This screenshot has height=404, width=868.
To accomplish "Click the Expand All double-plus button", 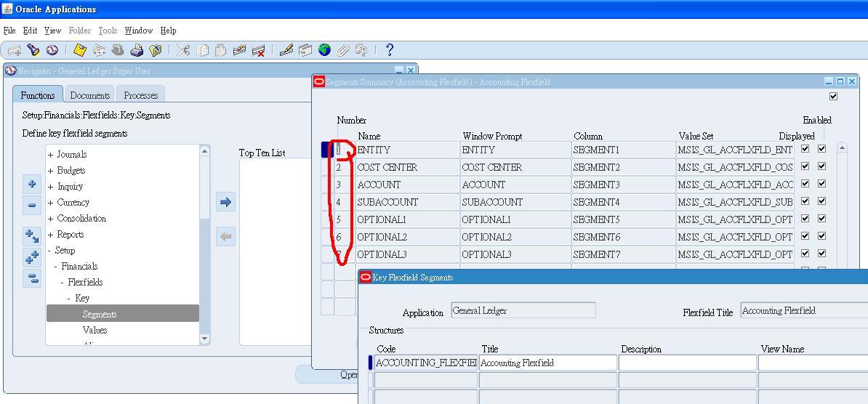I will pos(32,258).
